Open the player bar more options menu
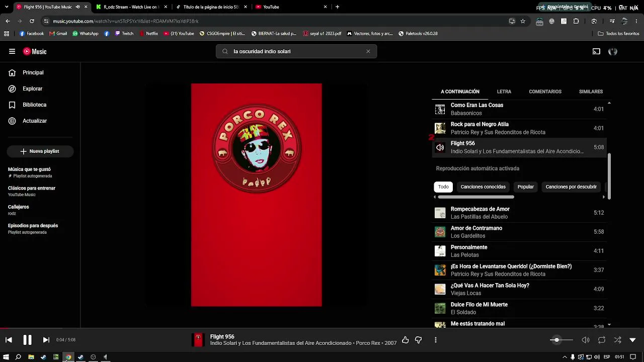 tap(436, 340)
